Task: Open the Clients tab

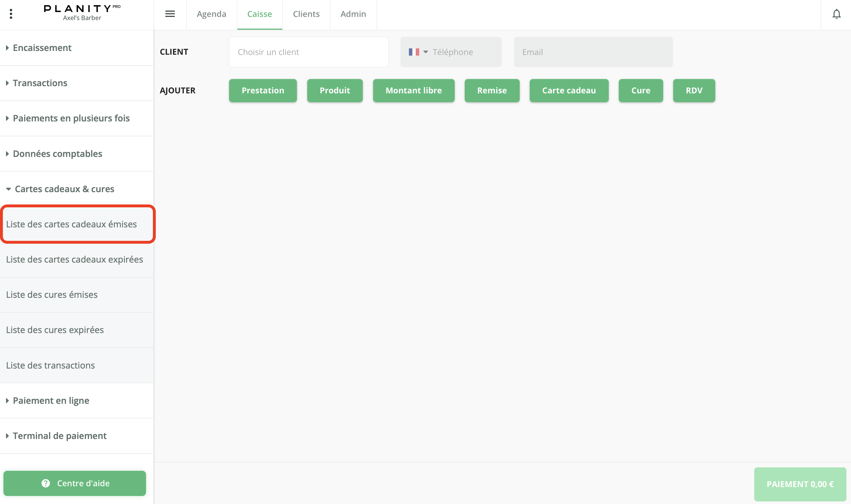Action: (x=306, y=14)
